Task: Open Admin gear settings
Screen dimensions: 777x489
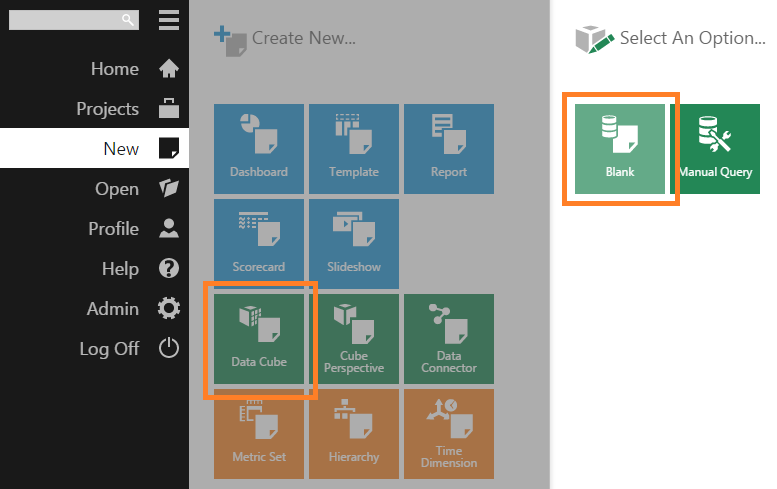Action: click(x=169, y=309)
